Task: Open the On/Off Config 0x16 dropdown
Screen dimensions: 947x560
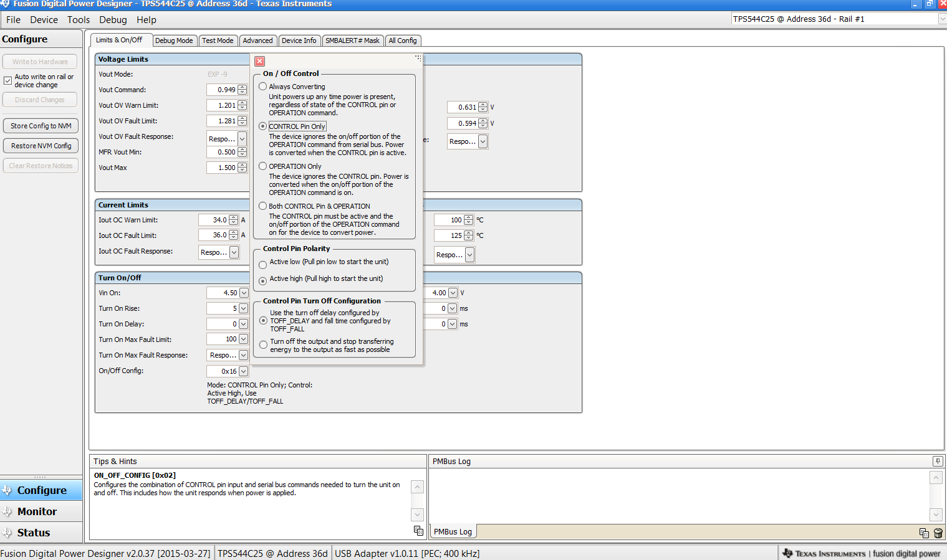Action: 243,371
